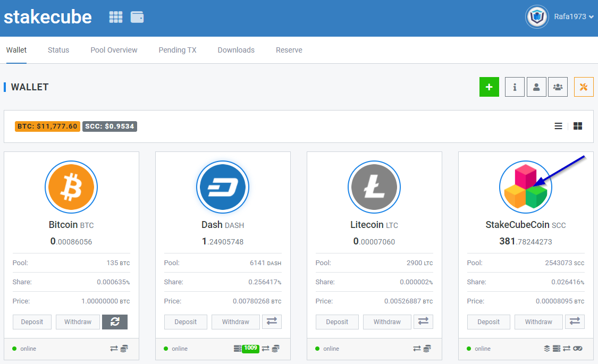Image resolution: width=598 pixels, height=364 pixels.
Task: Click the Bitcoin balance 0.00086056
Action: pos(71,241)
